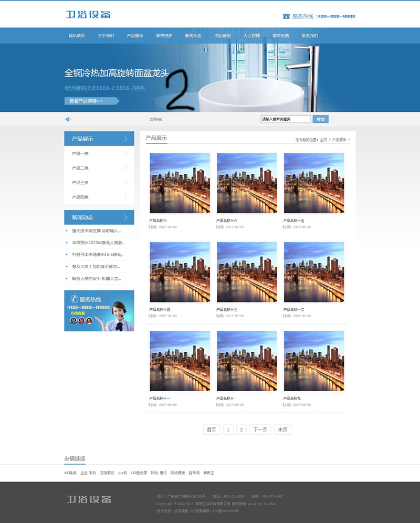
Task: Jump to page 2 in pagination
Action: click(241, 430)
